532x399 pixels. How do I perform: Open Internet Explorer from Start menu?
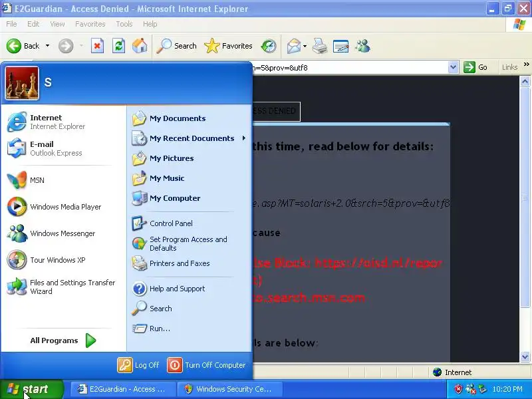tap(63, 122)
